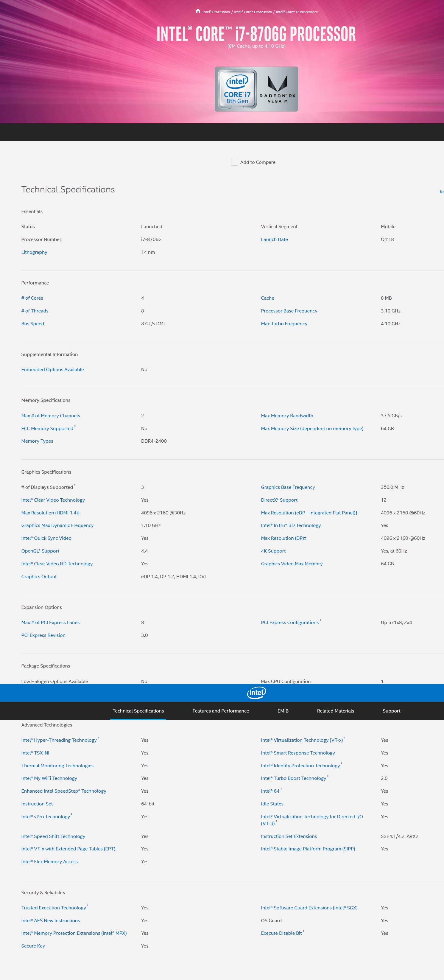Image resolution: width=444 pixels, height=980 pixels.
Task: Click Intel Quick Sync Video link
Action: pos(46,538)
